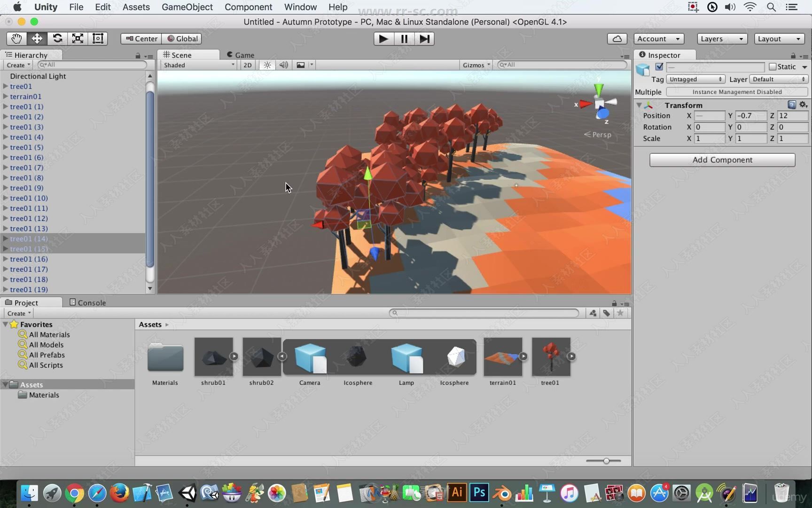Click the Add Component button

tap(722, 160)
